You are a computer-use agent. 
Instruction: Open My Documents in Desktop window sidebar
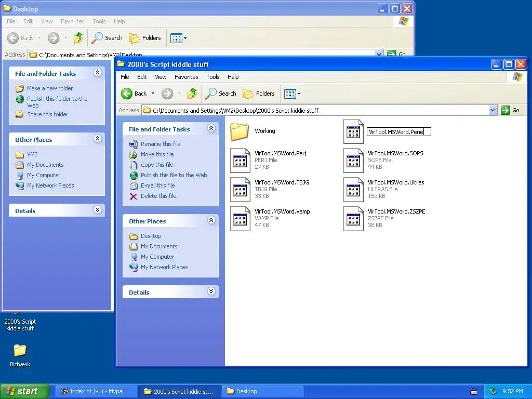[x=45, y=165]
